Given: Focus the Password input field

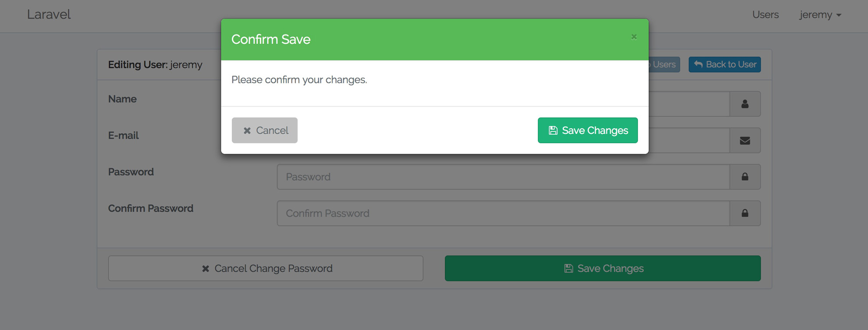Looking at the screenshot, I should pos(503,177).
